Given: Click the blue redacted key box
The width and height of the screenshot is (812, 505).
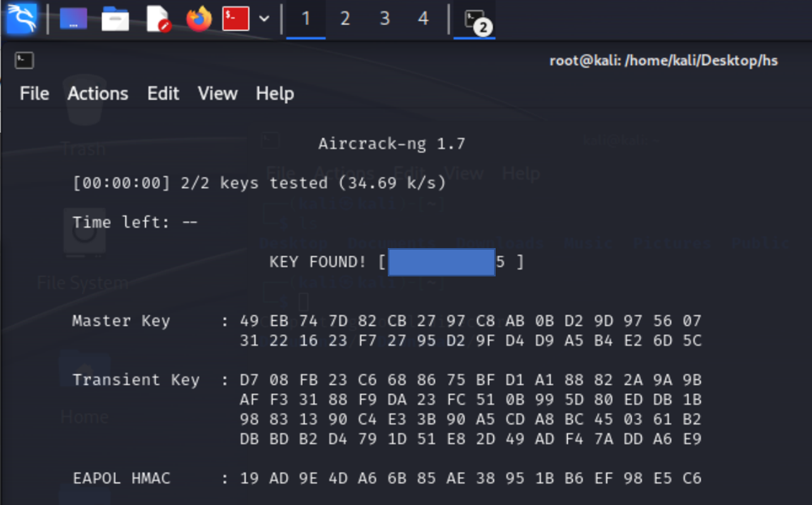Looking at the screenshot, I should 441,263.
